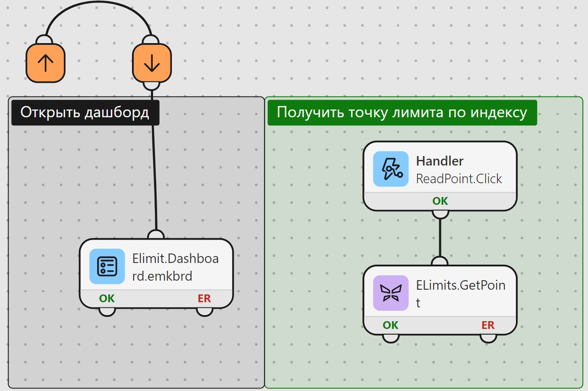Click the input port atop ELimits.GetPoint node

point(440,261)
